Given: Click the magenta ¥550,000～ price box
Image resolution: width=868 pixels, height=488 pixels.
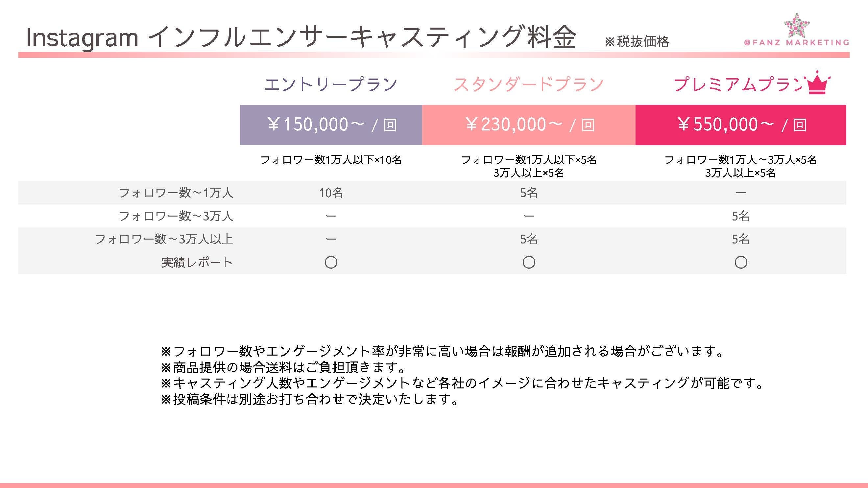Looking at the screenshot, I should pyautogui.click(x=741, y=125).
